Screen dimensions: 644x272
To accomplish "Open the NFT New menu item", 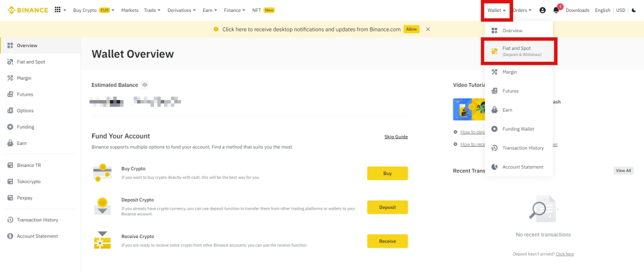I will tap(264, 10).
